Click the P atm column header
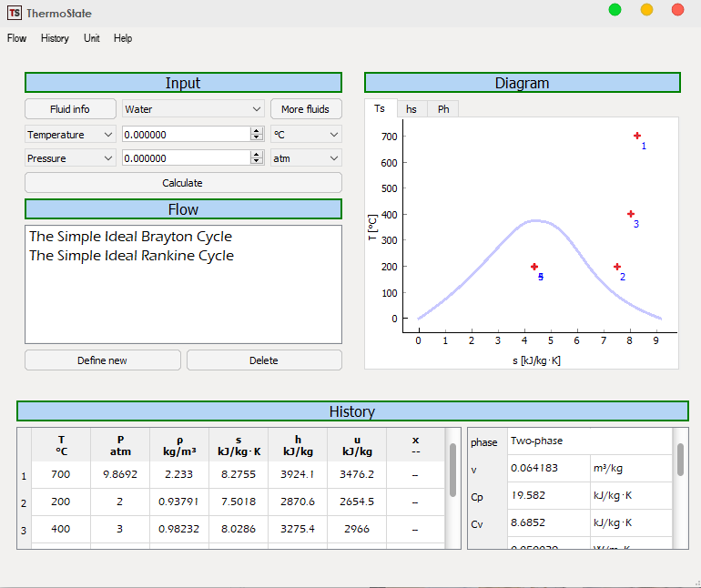The width and height of the screenshot is (701, 588). click(120, 445)
